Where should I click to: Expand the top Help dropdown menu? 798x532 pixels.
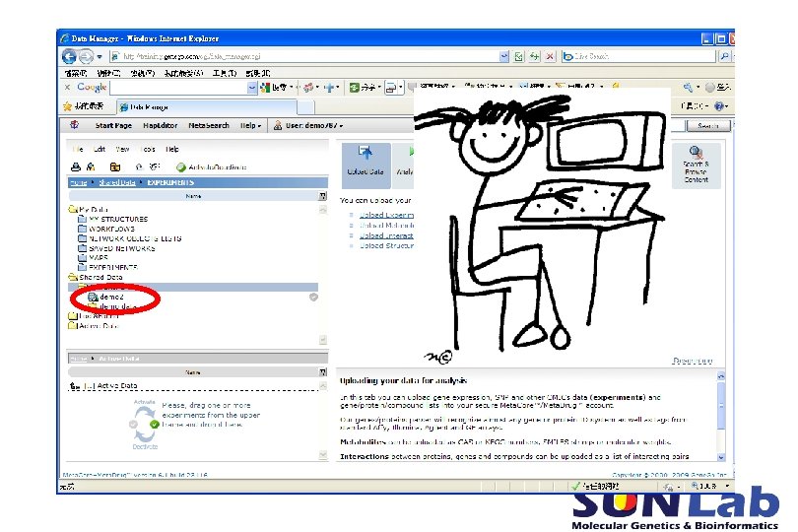(x=250, y=125)
